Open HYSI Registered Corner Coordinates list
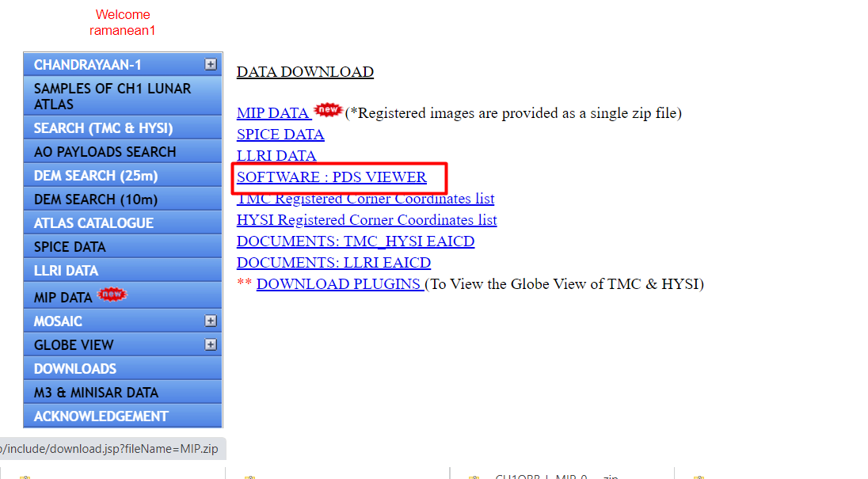 [x=367, y=219]
